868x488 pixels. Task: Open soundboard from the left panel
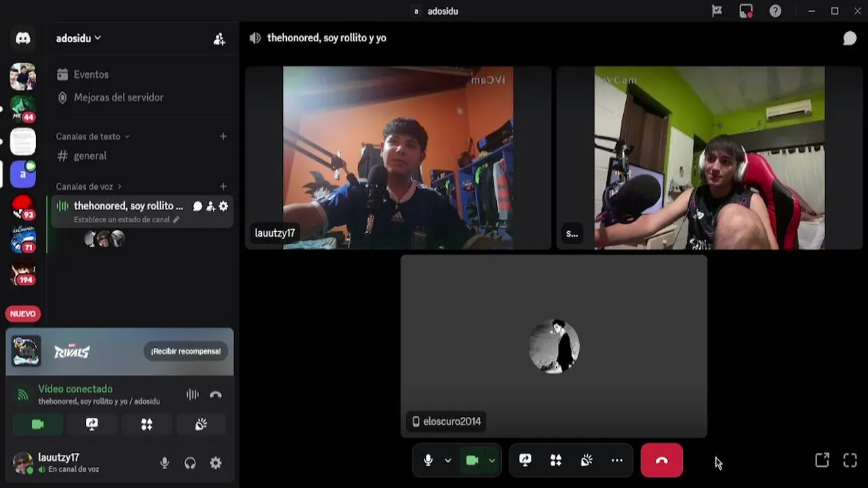(201, 424)
